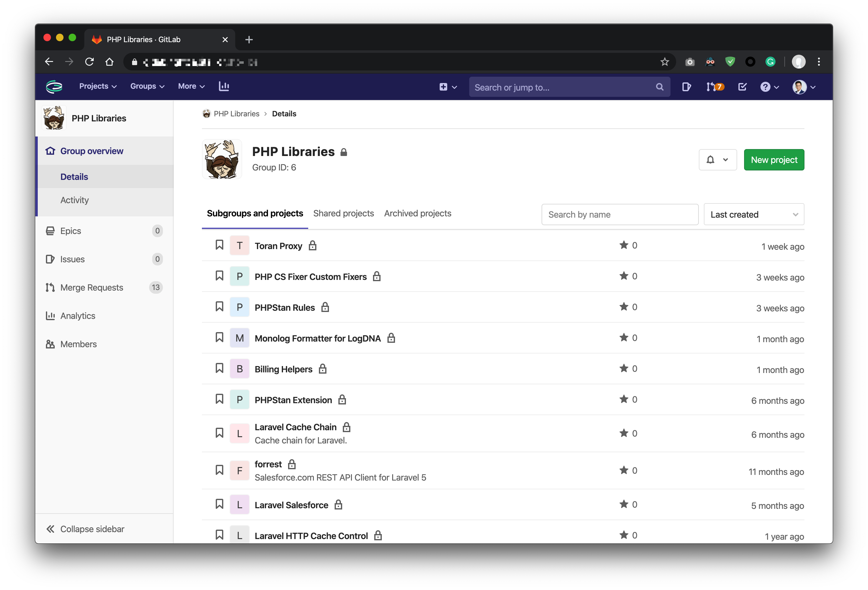Click the star icon on Laravel Salesforce row
Image resolution: width=868 pixels, height=590 pixels.
pyautogui.click(x=624, y=504)
